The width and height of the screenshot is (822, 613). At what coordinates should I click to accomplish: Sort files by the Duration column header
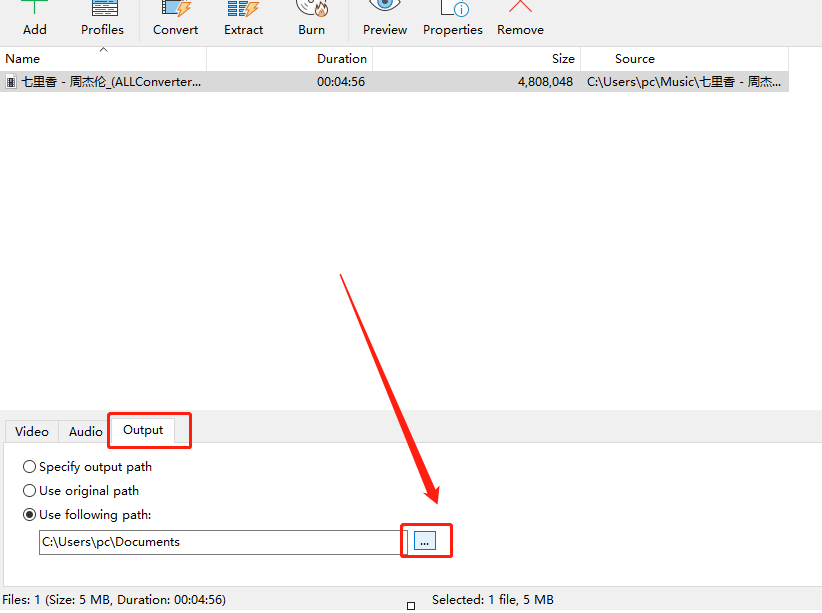[x=289, y=59]
